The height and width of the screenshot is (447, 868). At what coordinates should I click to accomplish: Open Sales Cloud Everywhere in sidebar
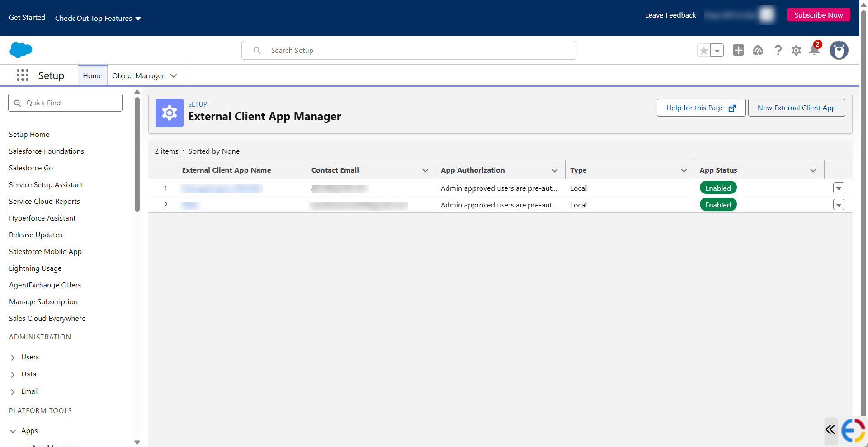47,318
